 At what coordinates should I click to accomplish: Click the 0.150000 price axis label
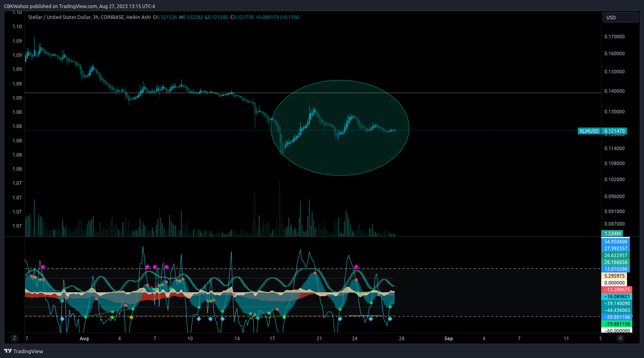(614, 72)
